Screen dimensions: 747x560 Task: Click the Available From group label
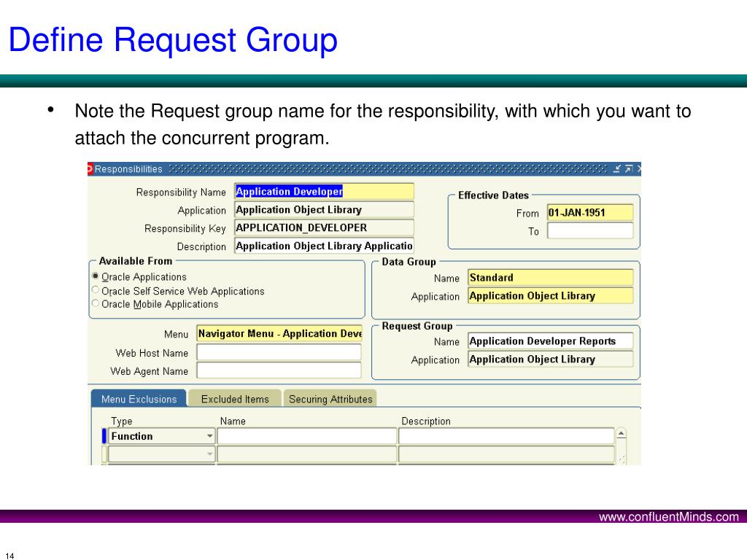click(x=135, y=261)
